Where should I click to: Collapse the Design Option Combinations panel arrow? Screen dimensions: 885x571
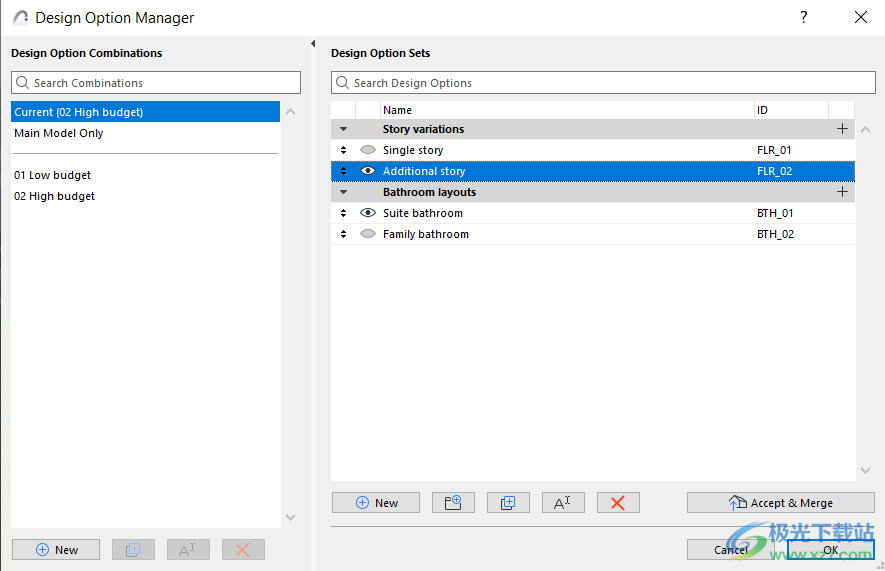coord(313,43)
